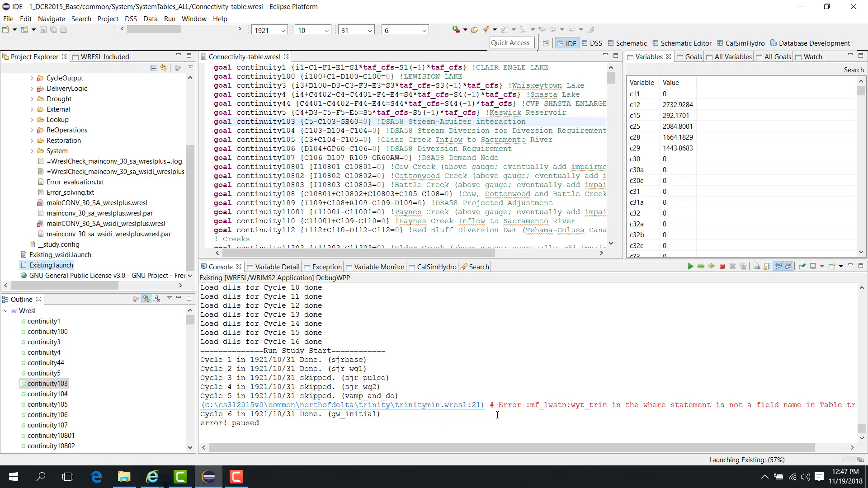The image size is (868, 488).
Task: Open the DSS menu
Action: click(131, 19)
